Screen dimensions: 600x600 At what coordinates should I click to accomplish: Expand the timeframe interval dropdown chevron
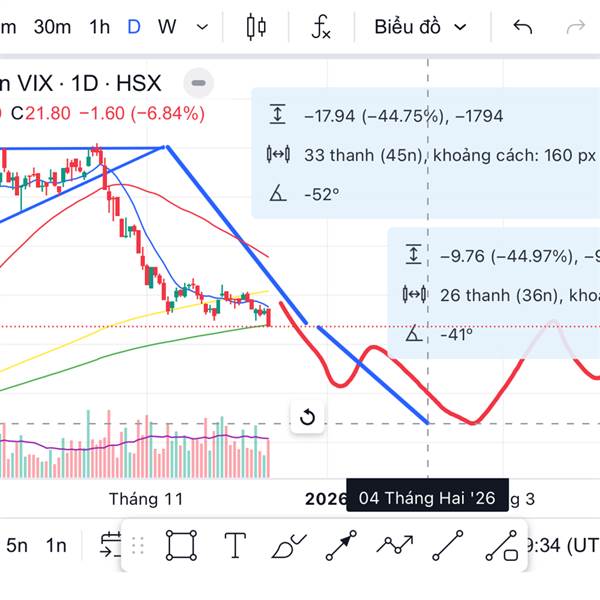click(203, 27)
